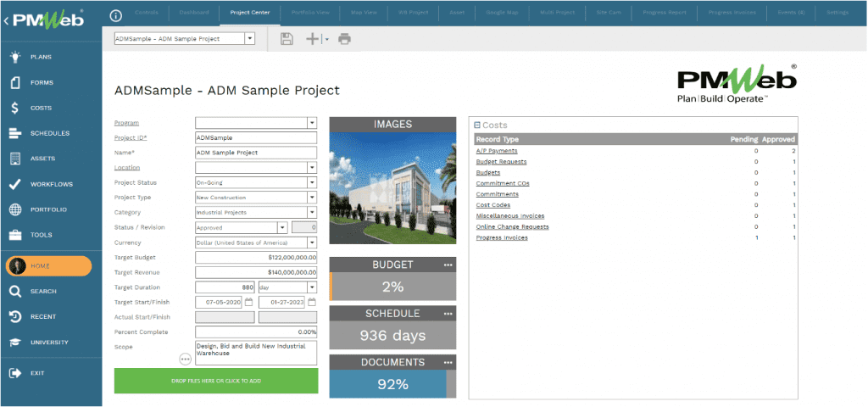This screenshot has height=407, width=868.
Task: Open Tools via the briefcase icon
Action: 15,235
